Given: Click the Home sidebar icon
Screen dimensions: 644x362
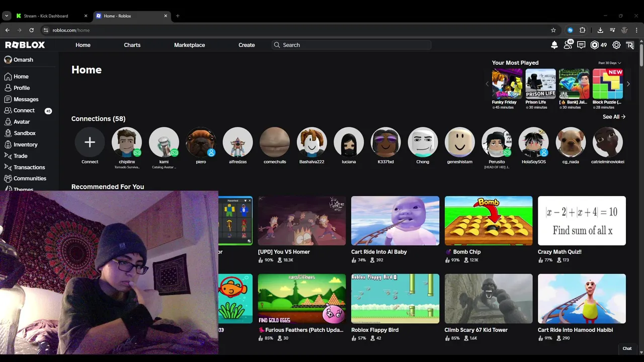Looking at the screenshot, I should point(8,76).
